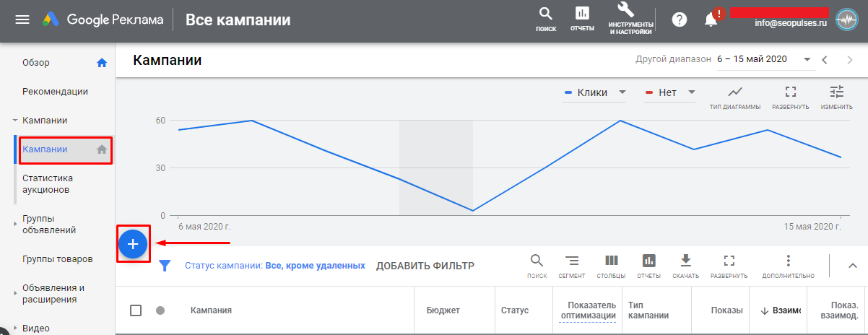
Task: Click the blue filter funnel icon
Action: point(165,266)
